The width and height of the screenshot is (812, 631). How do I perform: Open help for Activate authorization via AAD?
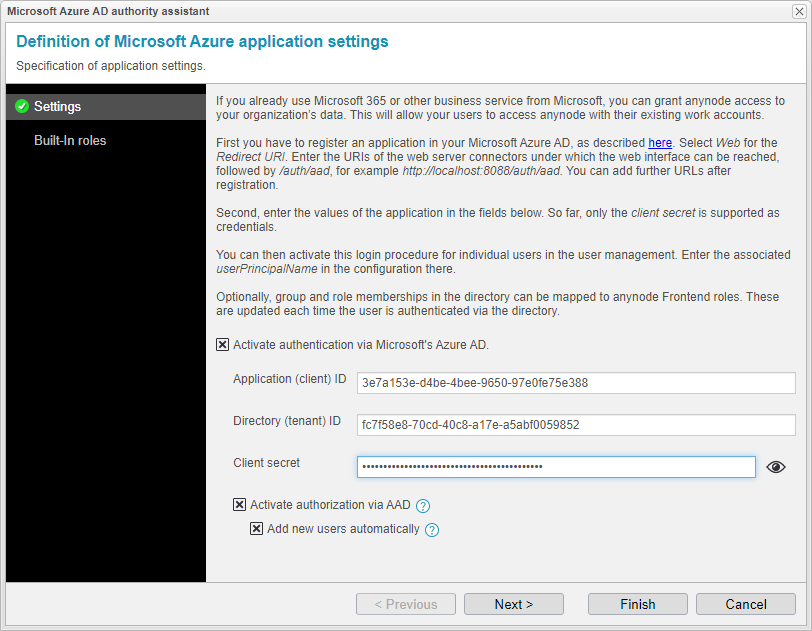coord(423,506)
